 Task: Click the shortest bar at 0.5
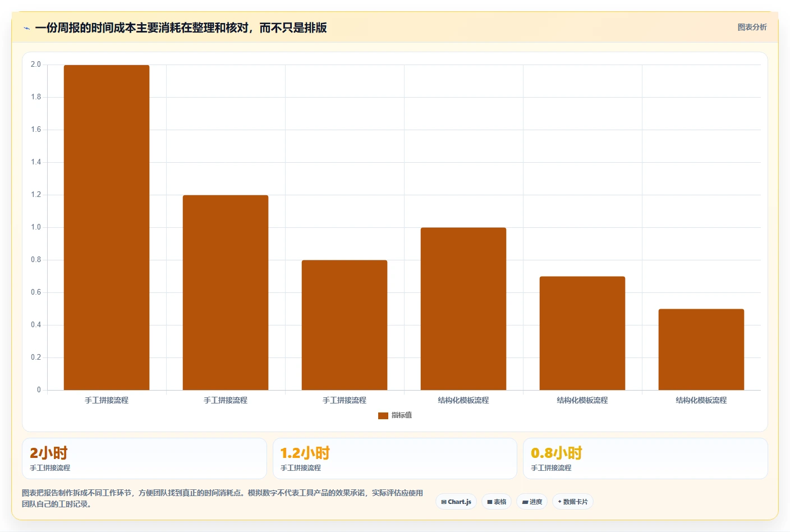701,350
